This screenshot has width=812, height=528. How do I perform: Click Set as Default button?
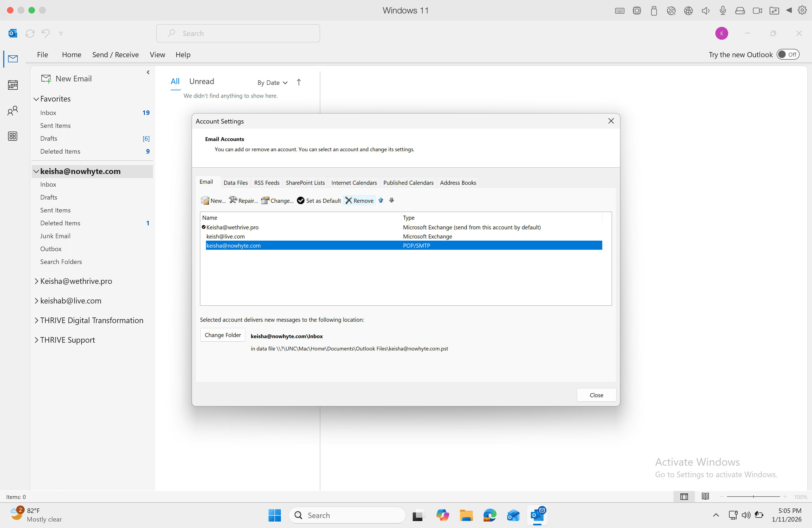(319, 200)
